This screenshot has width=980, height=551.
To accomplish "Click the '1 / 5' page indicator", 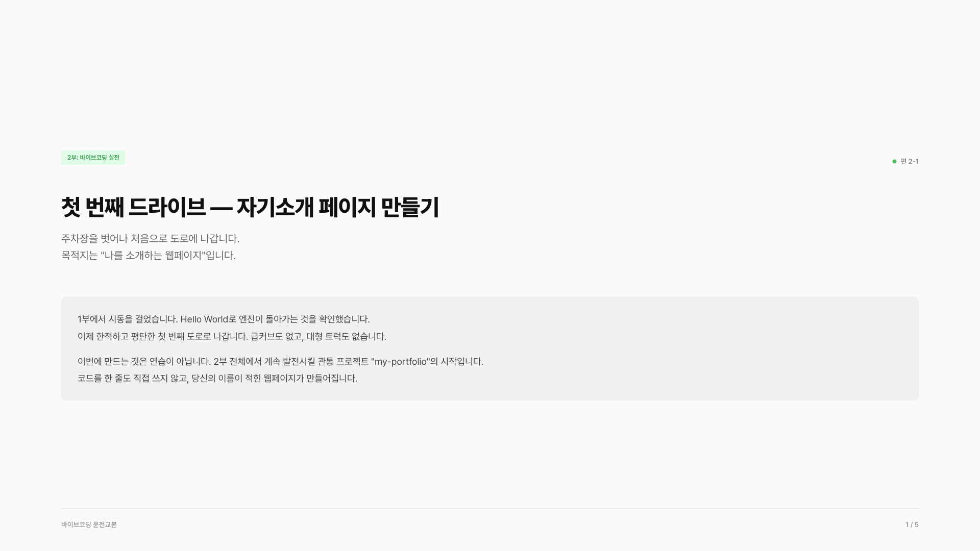I will point(912,524).
